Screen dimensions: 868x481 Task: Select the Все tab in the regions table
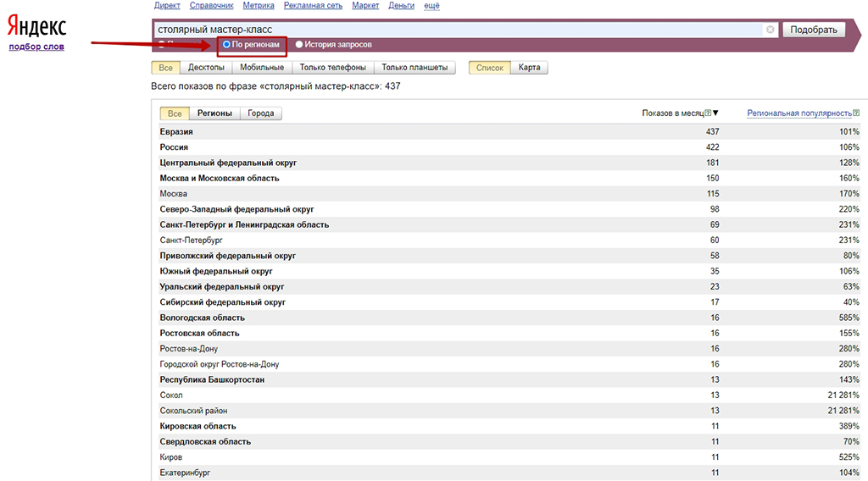(175, 113)
